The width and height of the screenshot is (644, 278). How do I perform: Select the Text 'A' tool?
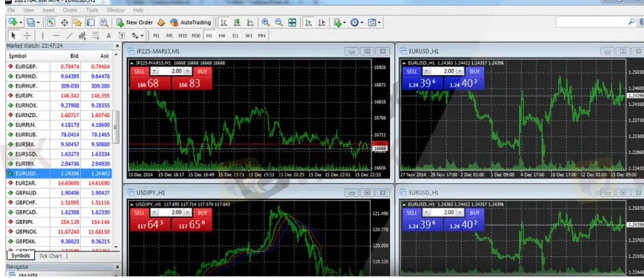tap(108, 36)
